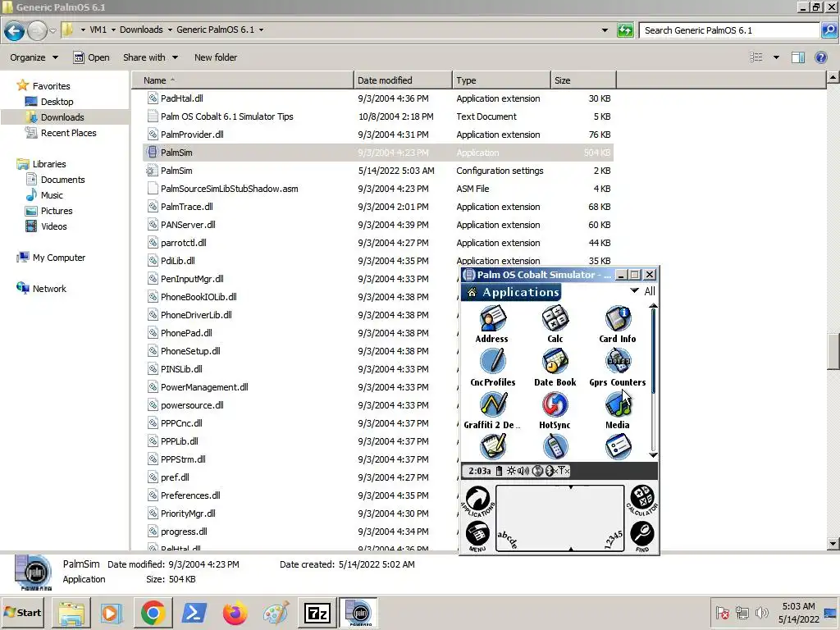This screenshot has width=840, height=630.
Task: Open the Organize menu
Action: (x=34, y=57)
